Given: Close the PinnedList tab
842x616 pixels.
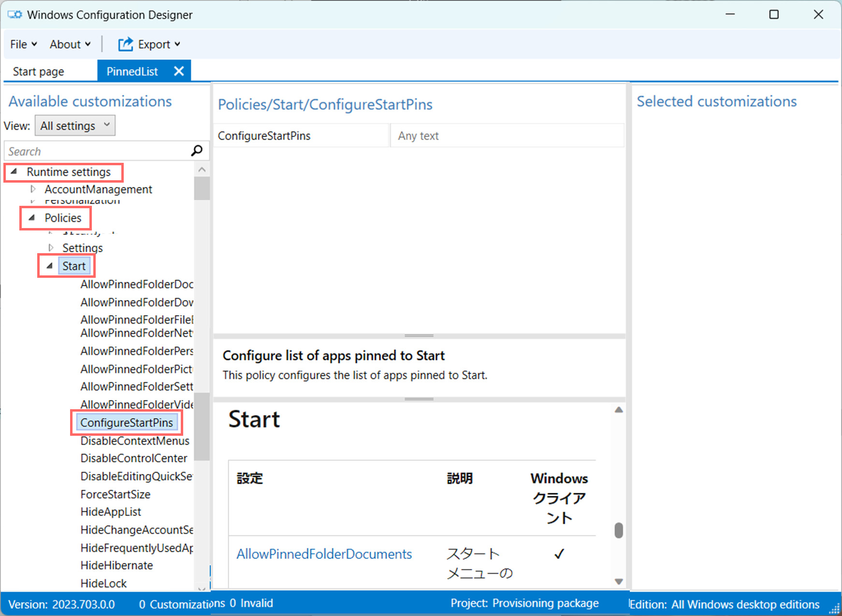Looking at the screenshot, I should pos(178,71).
